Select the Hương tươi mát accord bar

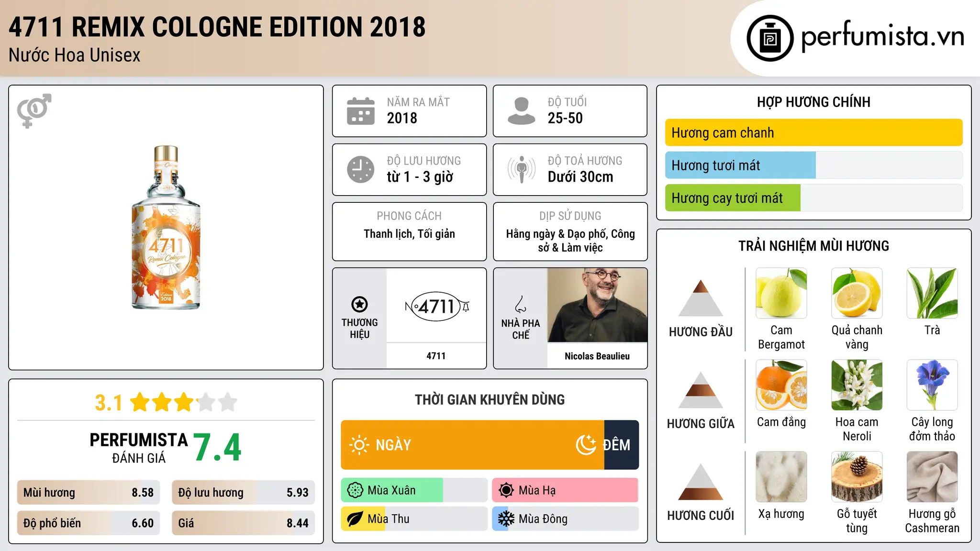813,165
